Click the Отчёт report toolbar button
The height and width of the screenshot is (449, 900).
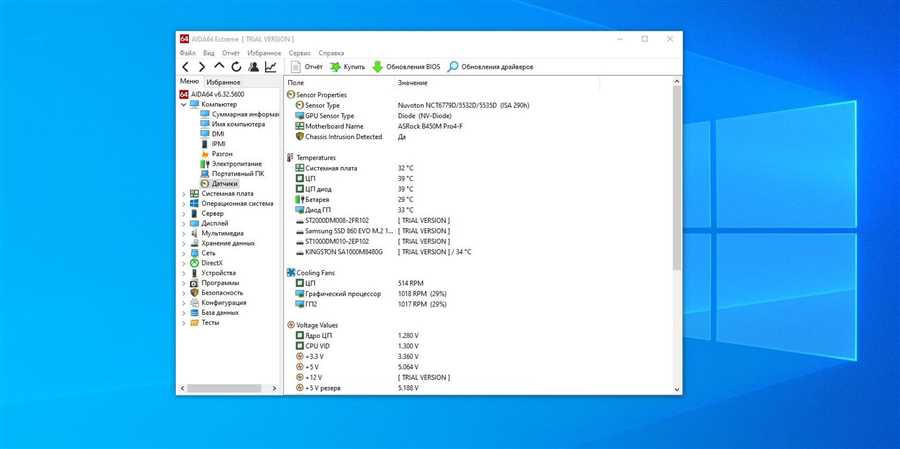[x=307, y=67]
